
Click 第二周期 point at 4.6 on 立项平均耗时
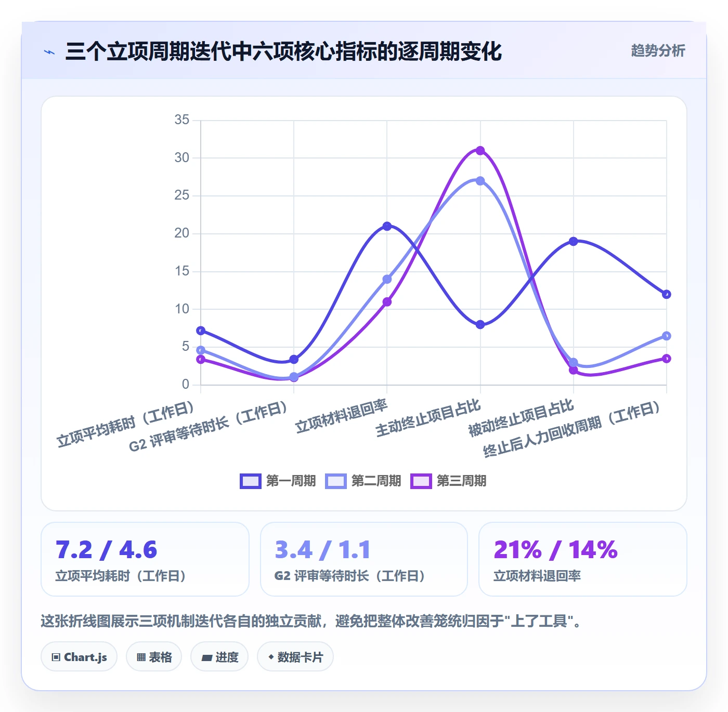click(x=201, y=350)
